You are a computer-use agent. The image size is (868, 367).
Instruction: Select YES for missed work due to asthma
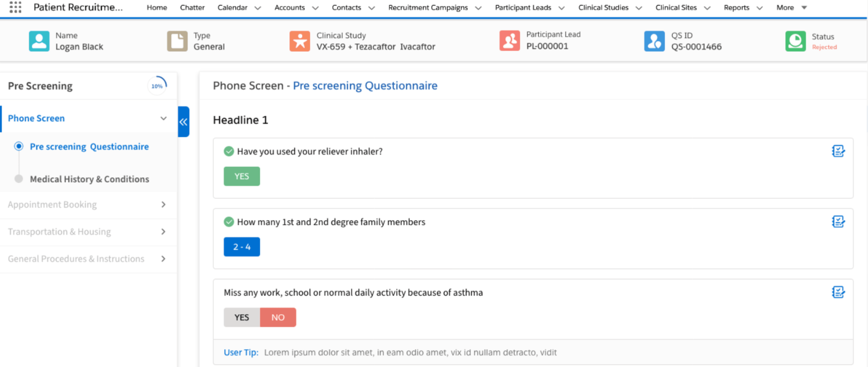(x=241, y=317)
